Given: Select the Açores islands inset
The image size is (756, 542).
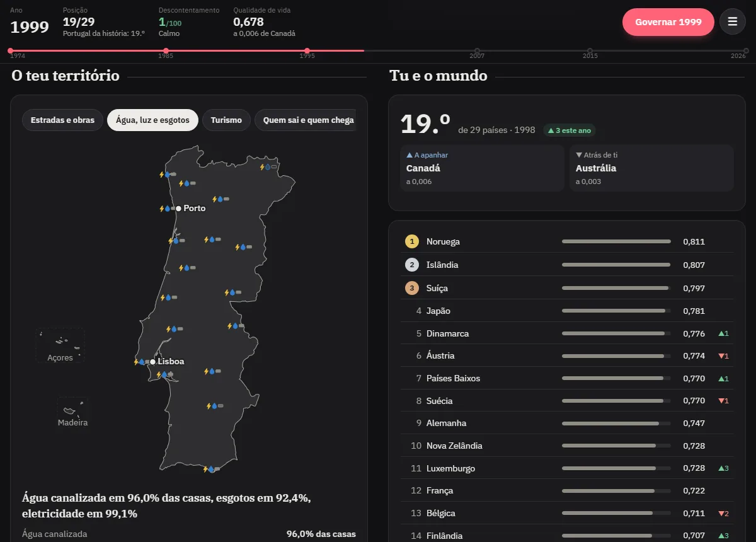Looking at the screenshot, I should pyautogui.click(x=60, y=345).
